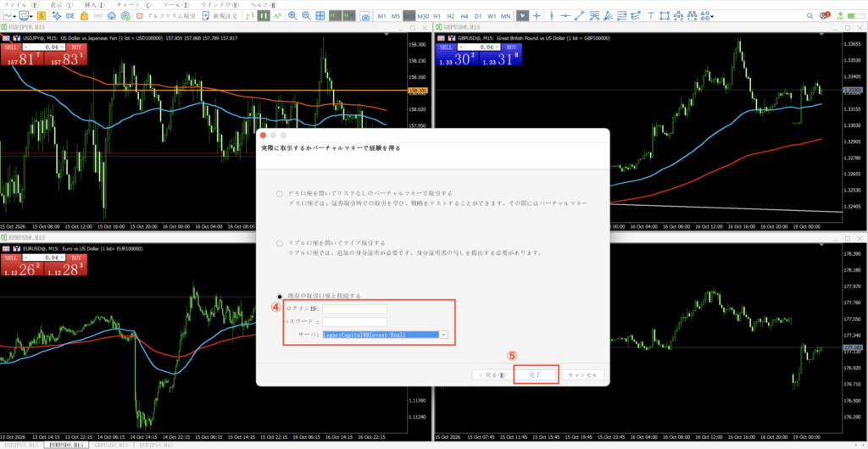Click the パスワード input field
Screen dimensions: 868x449
coord(355,322)
